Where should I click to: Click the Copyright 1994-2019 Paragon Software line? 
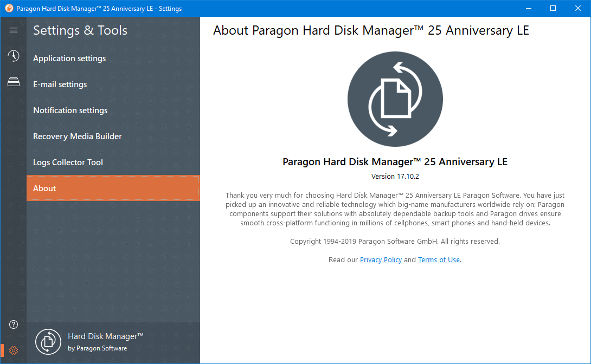[x=395, y=241]
